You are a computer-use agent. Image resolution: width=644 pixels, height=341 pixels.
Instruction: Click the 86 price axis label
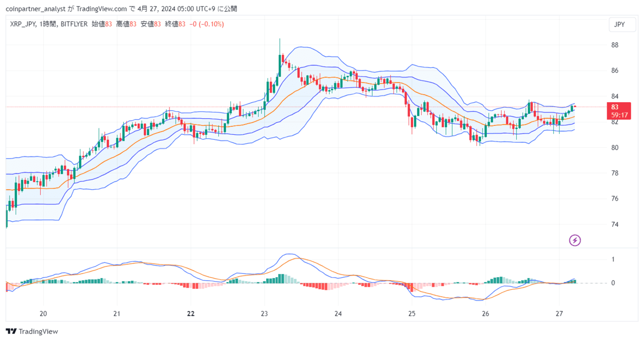point(615,71)
